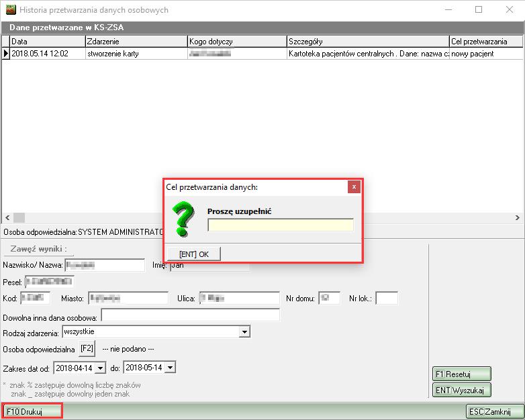Click the Szczegóły column header
Image resolution: width=525 pixels, height=420 pixels.
pos(369,42)
